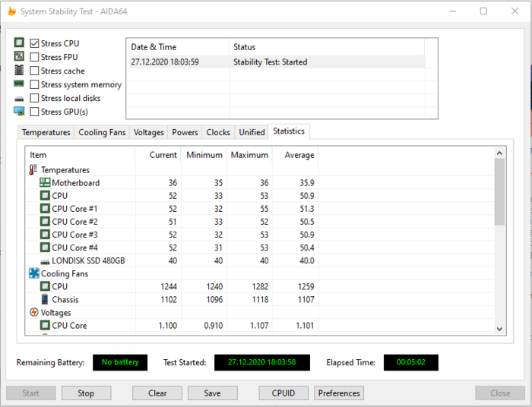532x407 pixels.
Task: Click the Current column header
Action: [x=158, y=155]
